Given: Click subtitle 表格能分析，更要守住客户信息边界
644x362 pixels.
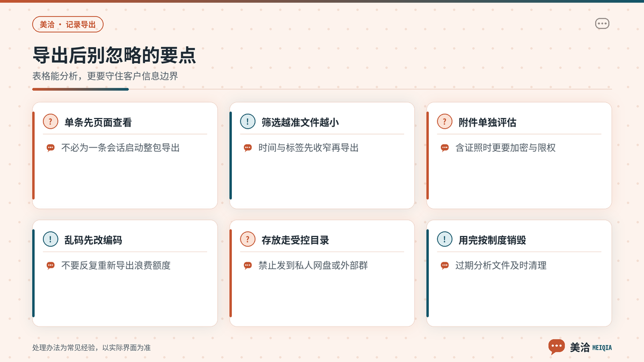Looking at the screenshot, I should point(105,76).
